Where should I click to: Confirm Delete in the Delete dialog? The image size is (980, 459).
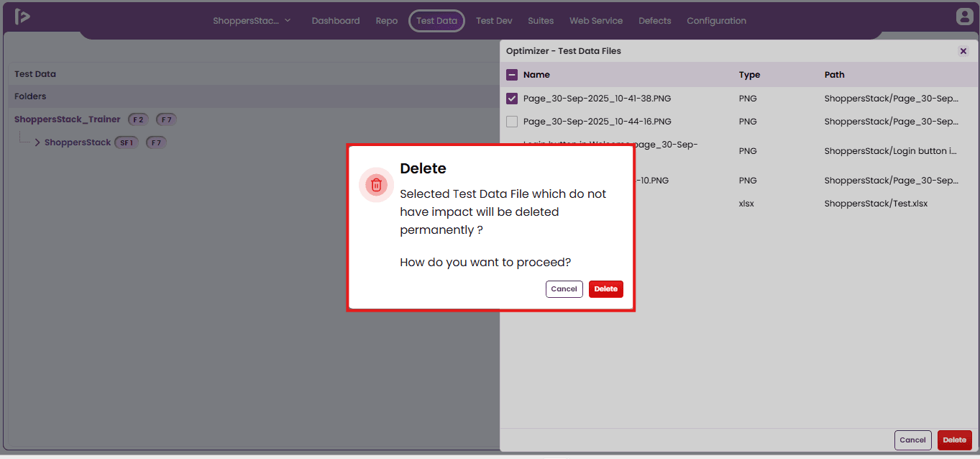(606, 289)
